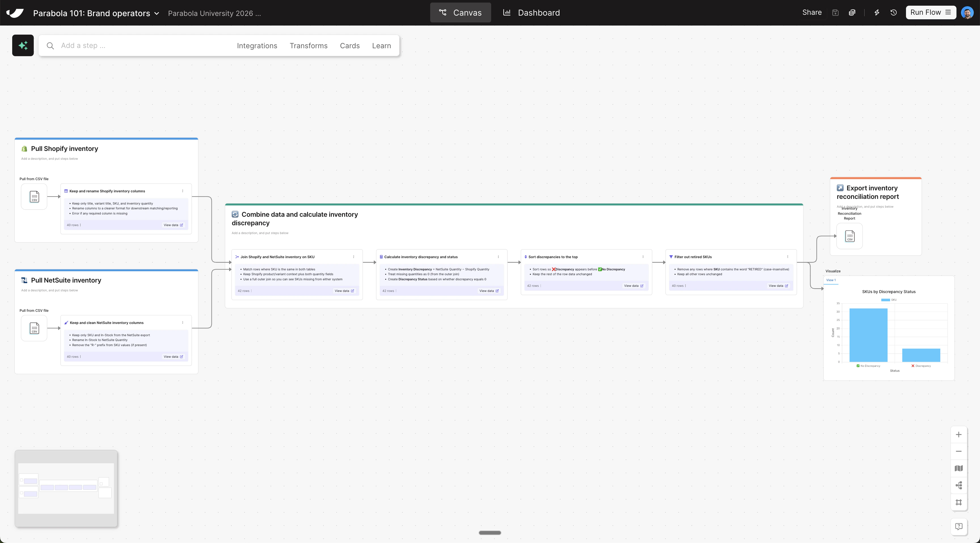980x543 pixels.
Task: Click the lightning bolt triggers icon
Action: pyautogui.click(x=877, y=12)
